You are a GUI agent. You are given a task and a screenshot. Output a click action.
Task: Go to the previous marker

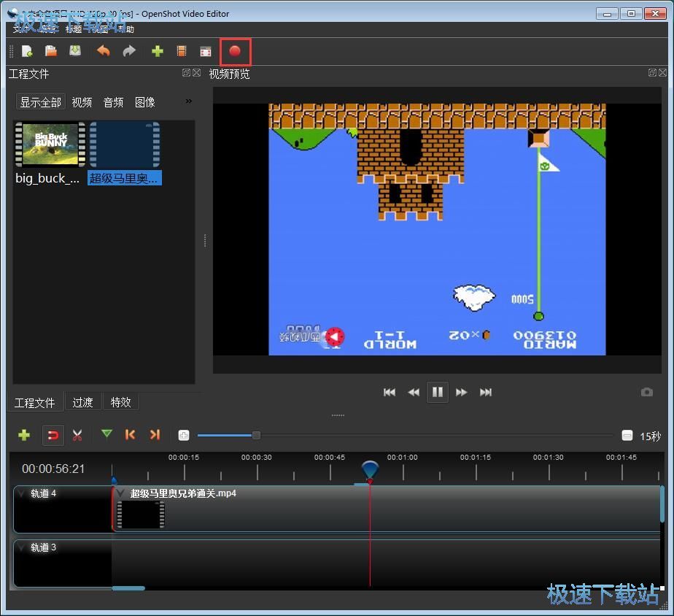pyautogui.click(x=131, y=434)
